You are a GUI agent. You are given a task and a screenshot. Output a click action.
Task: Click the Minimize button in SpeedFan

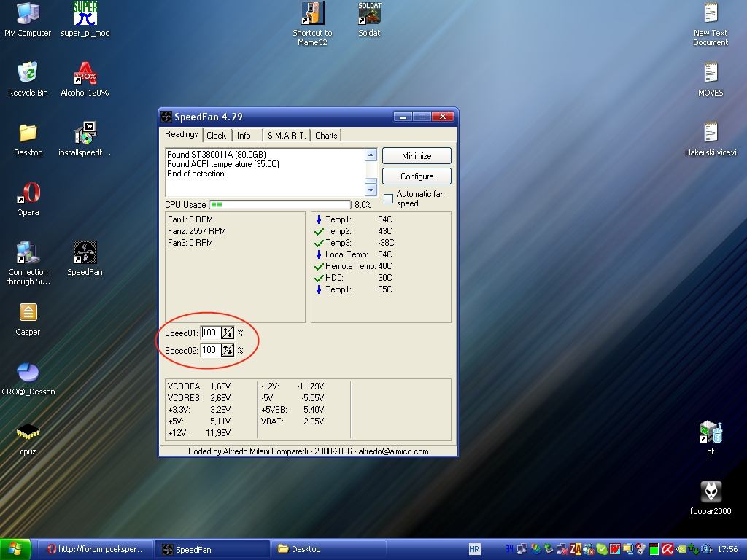[x=417, y=156]
